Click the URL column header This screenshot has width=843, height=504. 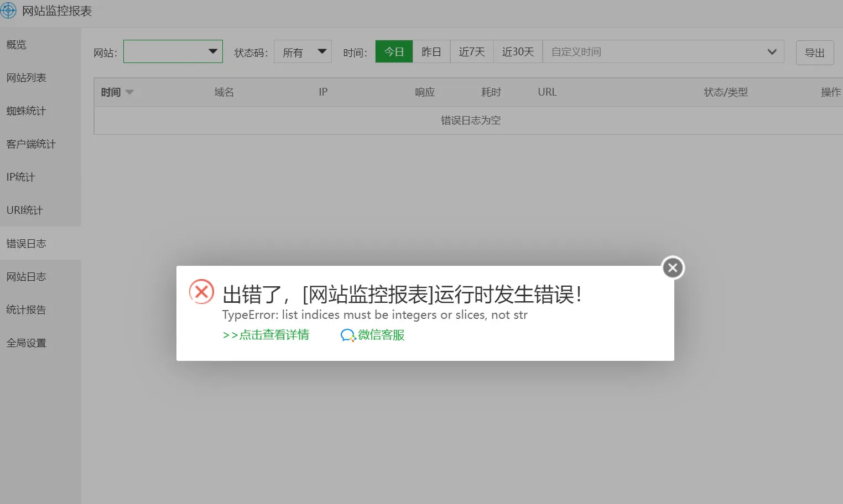[x=548, y=92]
